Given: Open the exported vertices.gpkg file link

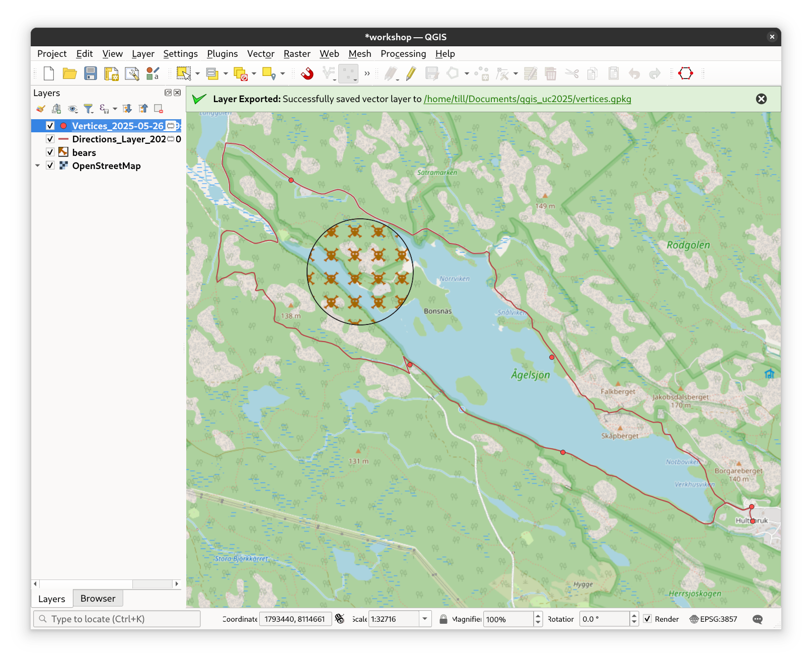Looking at the screenshot, I should click(x=527, y=99).
